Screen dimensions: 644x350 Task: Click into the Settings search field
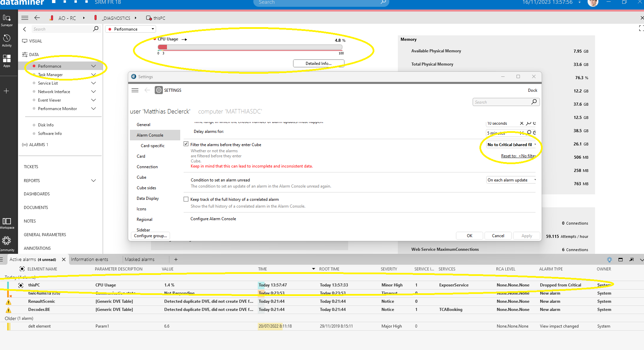tap(502, 102)
